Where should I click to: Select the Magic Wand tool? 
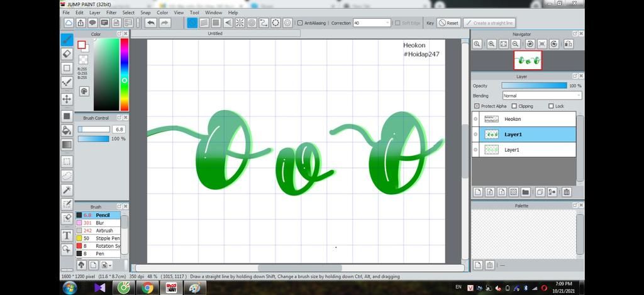pos(67,190)
